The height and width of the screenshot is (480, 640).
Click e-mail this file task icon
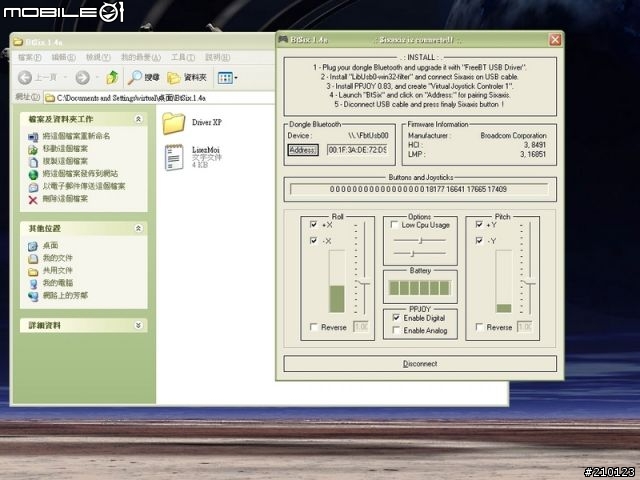(33, 187)
